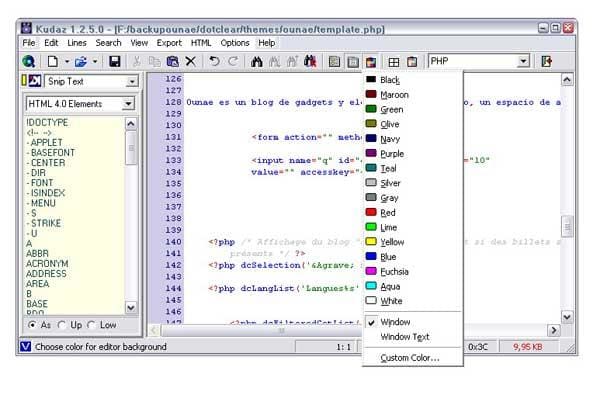Open the HTML menu
This screenshot has height=412, width=600.
(201, 43)
